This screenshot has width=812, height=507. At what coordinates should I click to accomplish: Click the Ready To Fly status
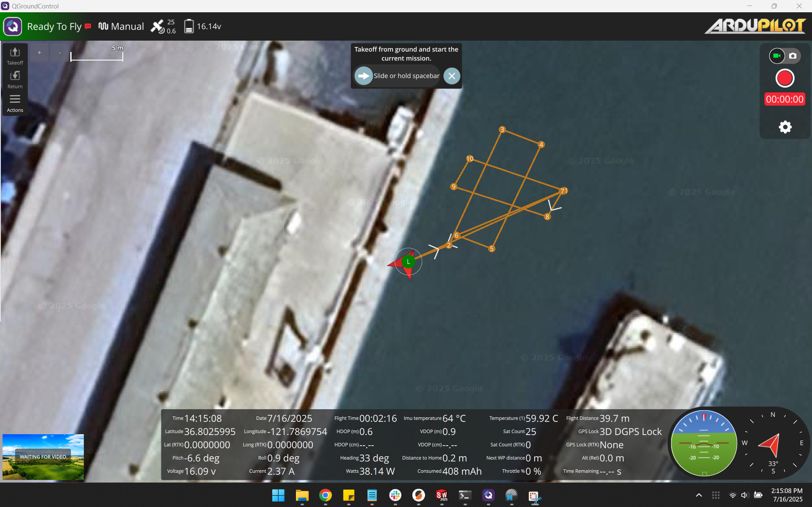54,26
